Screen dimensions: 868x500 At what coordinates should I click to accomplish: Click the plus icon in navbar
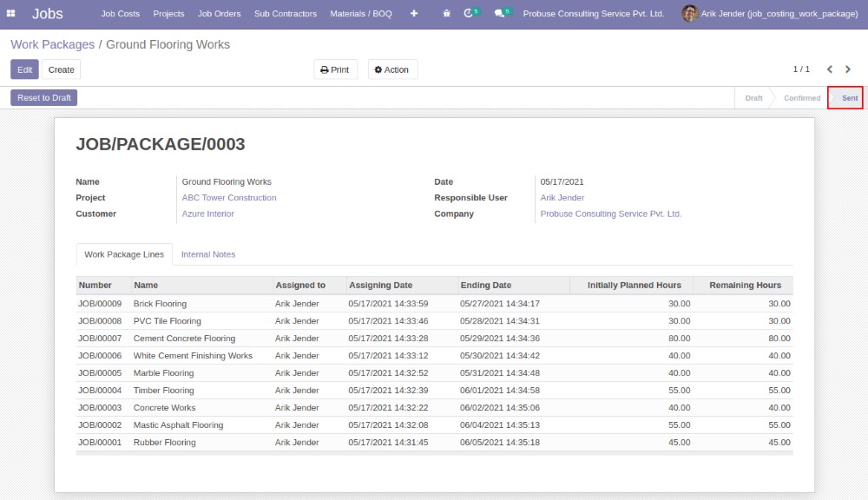414,14
